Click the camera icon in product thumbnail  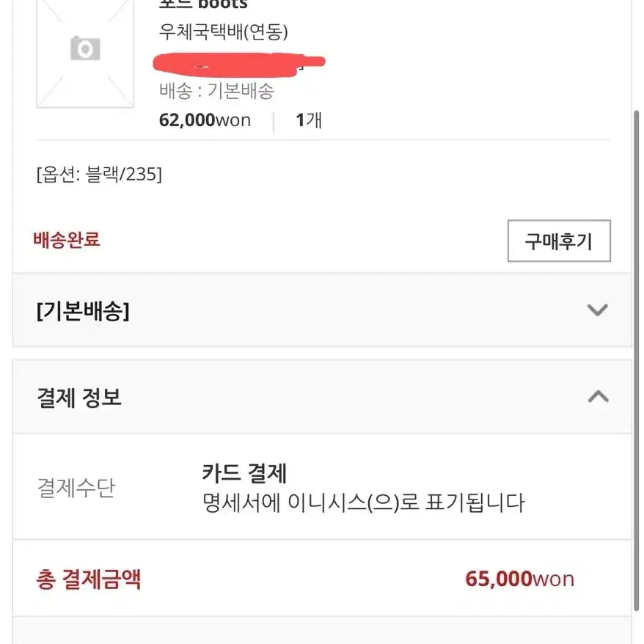(x=85, y=48)
